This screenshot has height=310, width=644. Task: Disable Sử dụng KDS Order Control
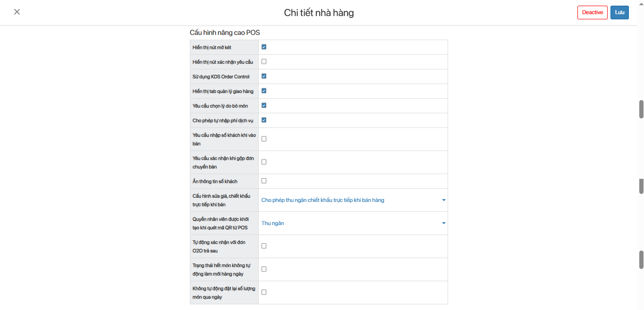pyautogui.click(x=264, y=76)
